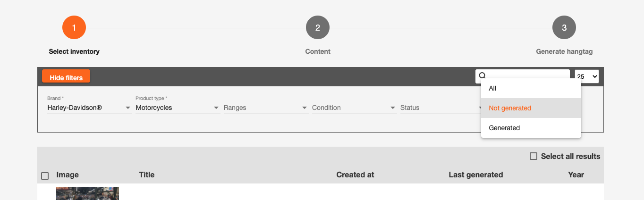Viewport: 644px width, 200px height.
Task: Click the Created at column header
Action: [x=355, y=175]
